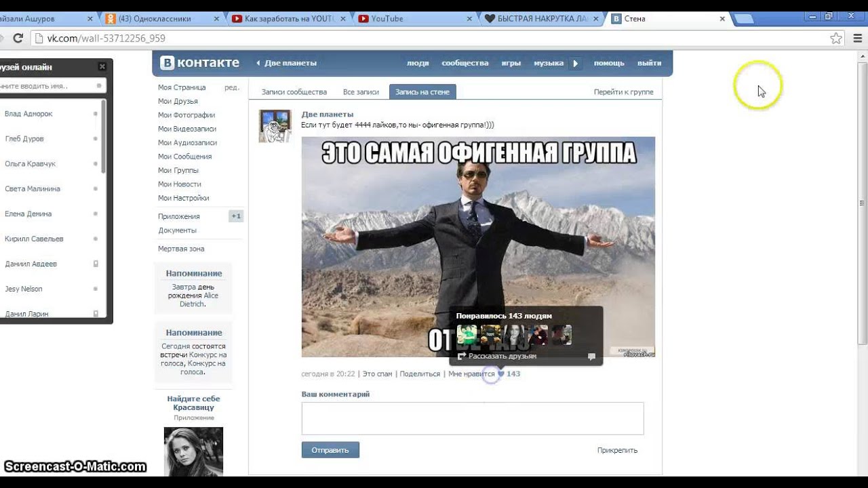Click игры in header menu

point(511,63)
